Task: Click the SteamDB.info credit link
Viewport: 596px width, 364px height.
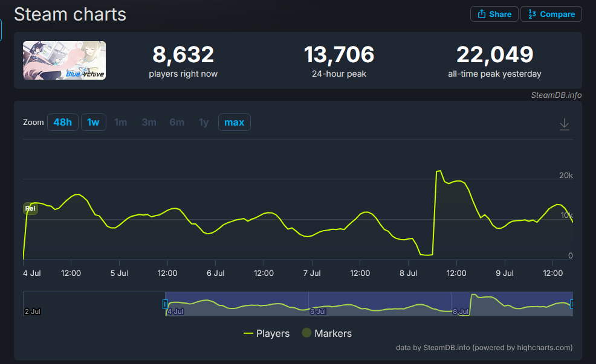Action: [x=556, y=95]
